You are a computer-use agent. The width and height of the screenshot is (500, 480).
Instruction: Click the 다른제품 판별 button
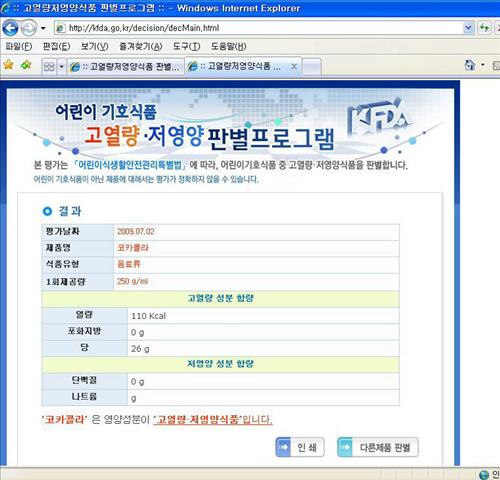pyautogui.click(x=378, y=447)
